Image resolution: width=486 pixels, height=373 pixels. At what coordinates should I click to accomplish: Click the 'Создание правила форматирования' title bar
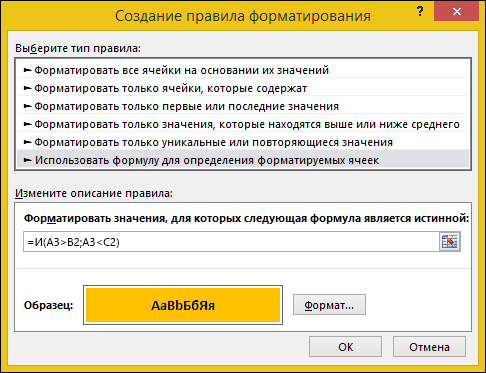click(x=243, y=16)
